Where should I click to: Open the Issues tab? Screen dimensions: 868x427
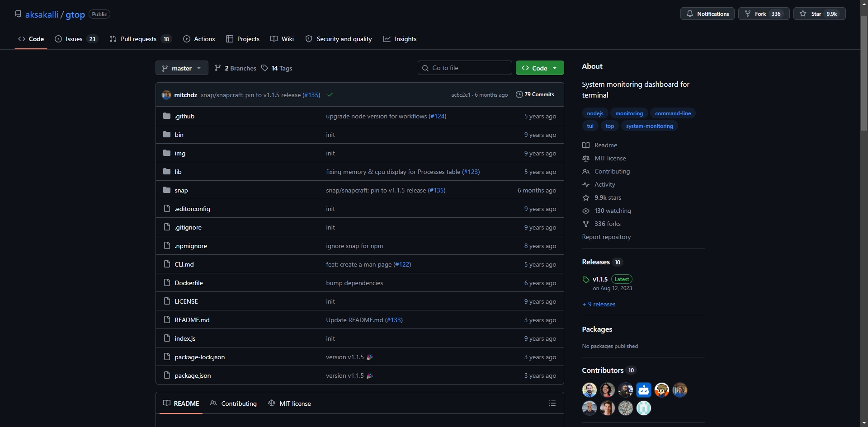click(x=76, y=39)
